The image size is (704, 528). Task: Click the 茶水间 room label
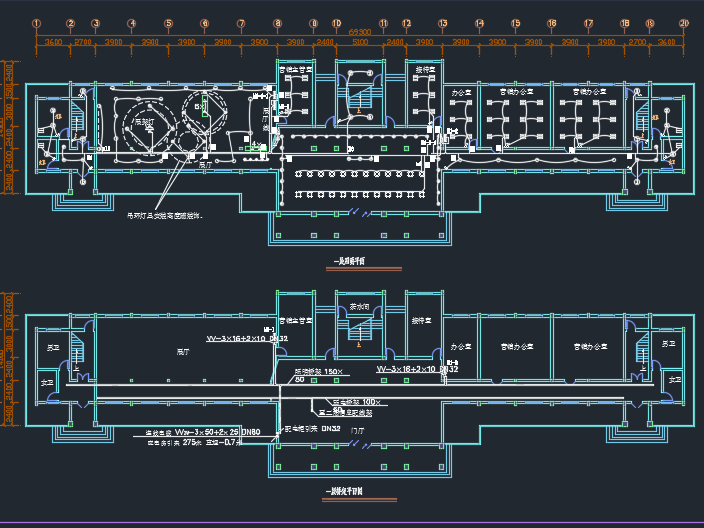[x=359, y=307]
